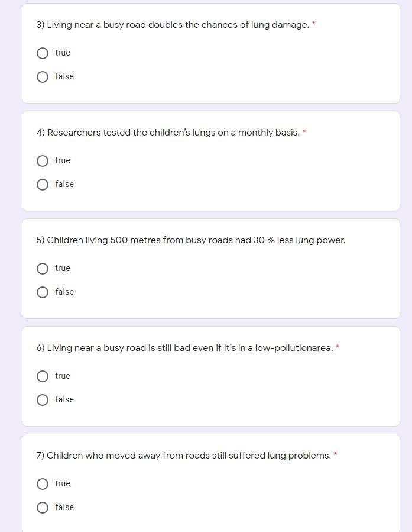This screenshot has height=532, width=412.
Task: Click the question 7 statement about children
Action: (x=183, y=456)
